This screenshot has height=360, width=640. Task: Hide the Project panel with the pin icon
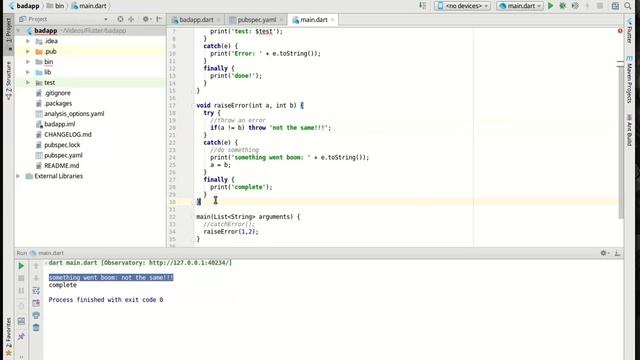point(159,19)
